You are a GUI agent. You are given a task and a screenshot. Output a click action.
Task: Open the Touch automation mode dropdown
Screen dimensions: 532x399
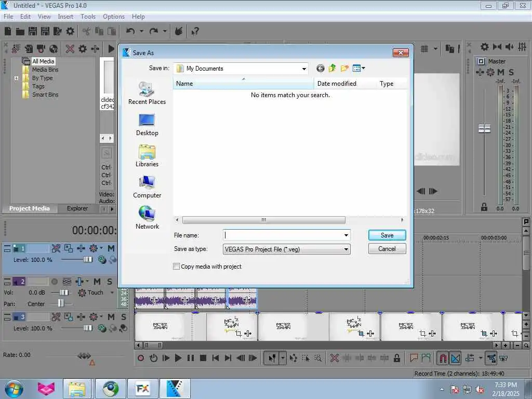[x=112, y=292]
